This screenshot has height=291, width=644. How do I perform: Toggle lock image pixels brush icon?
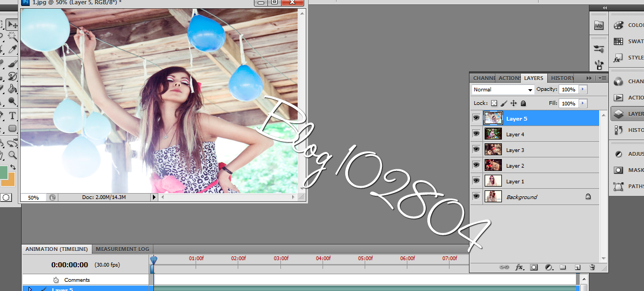coord(504,103)
